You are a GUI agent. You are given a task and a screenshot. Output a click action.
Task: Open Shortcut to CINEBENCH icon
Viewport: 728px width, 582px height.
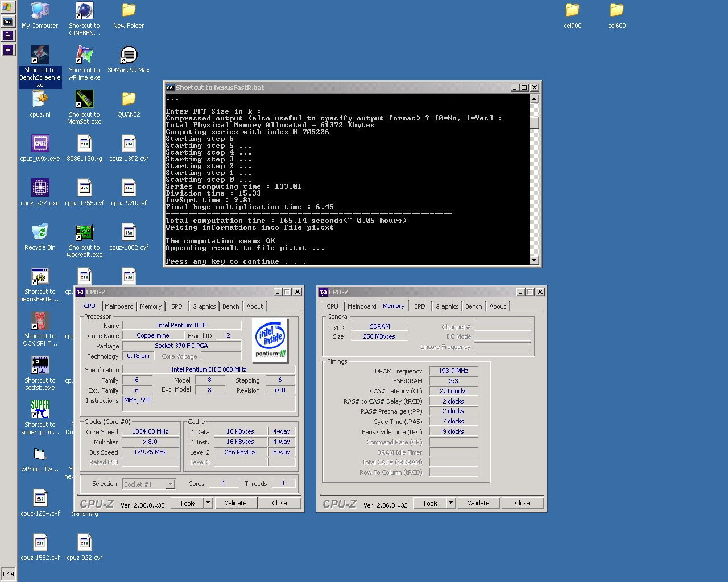click(x=84, y=19)
